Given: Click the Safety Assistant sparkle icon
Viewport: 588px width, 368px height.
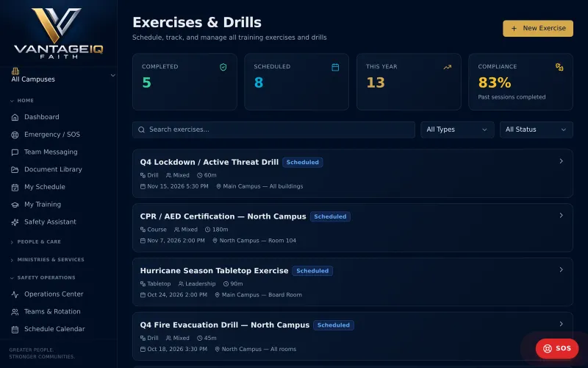Looking at the screenshot, I should coord(15,222).
